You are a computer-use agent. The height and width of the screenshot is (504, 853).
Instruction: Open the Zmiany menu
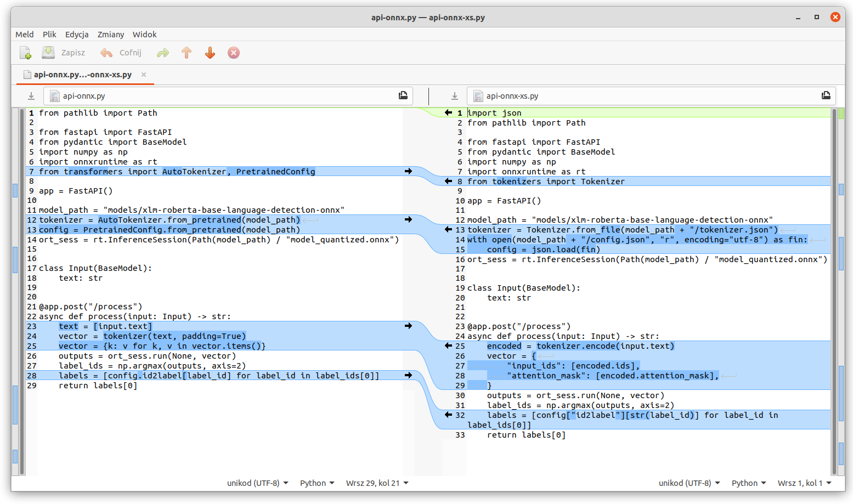pyautogui.click(x=111, y=34)
